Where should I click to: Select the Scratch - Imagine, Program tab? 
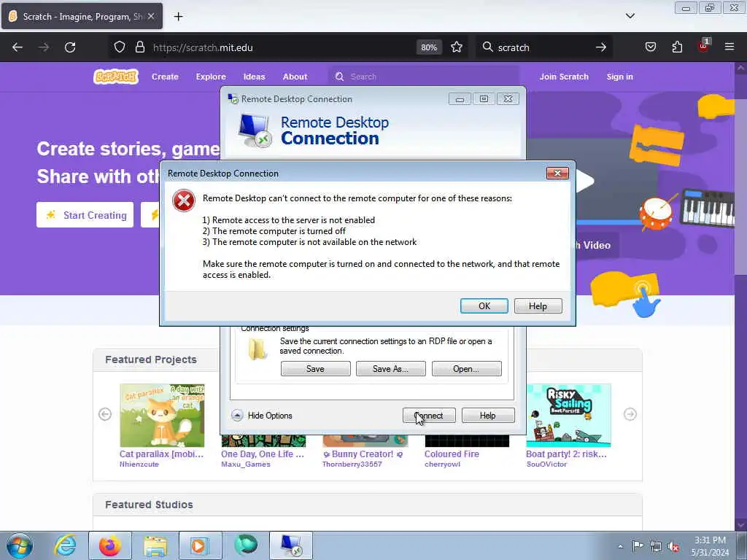click(x=82, y=16)
